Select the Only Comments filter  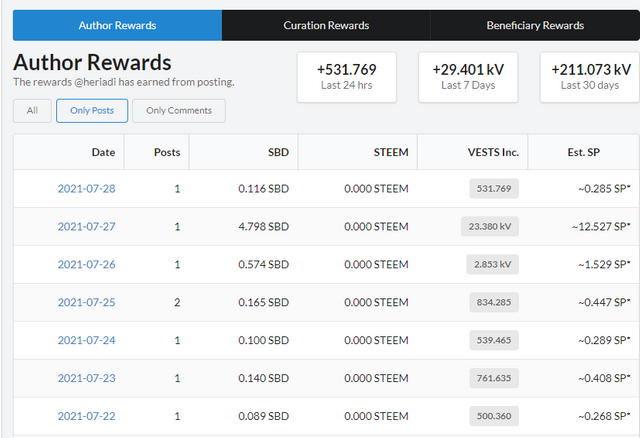[179, 111]
